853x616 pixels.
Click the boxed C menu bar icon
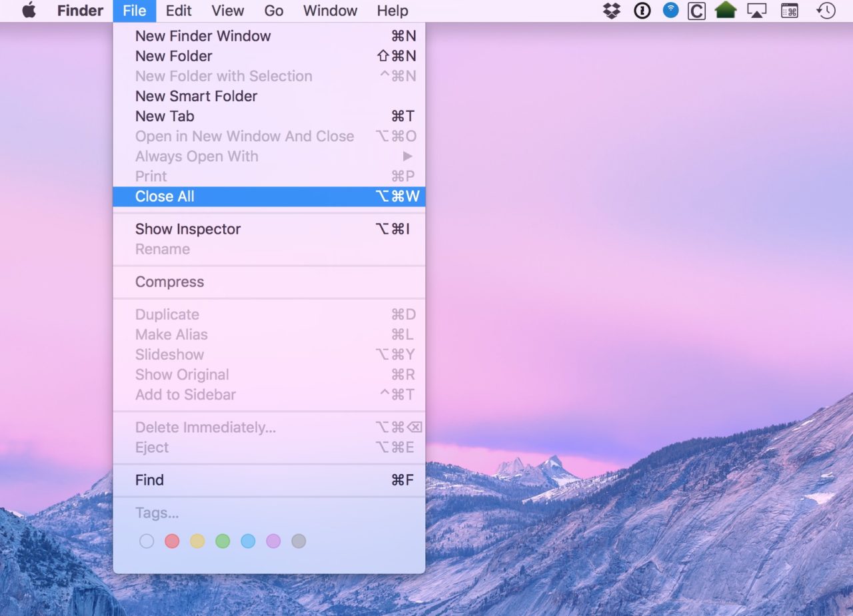click(697, 11)
